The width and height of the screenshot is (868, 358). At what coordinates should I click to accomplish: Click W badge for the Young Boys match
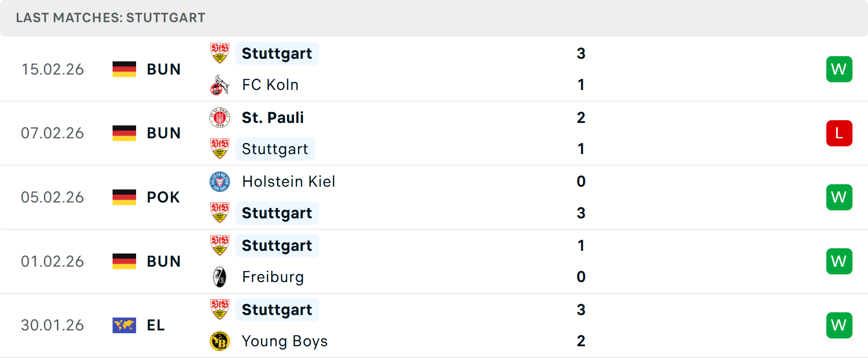pos(839,325)
